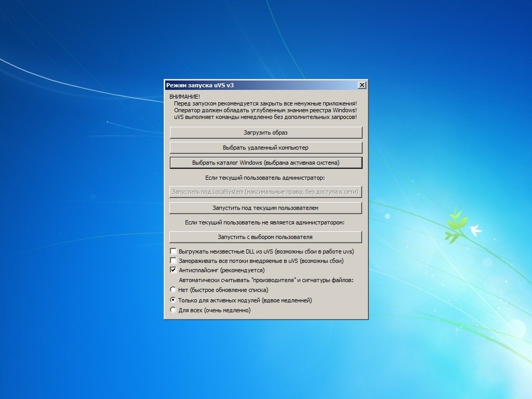532x399 pixels.
Task: Click "Если текущий пользователь не является администратором:" label
Action: point(264,222)
